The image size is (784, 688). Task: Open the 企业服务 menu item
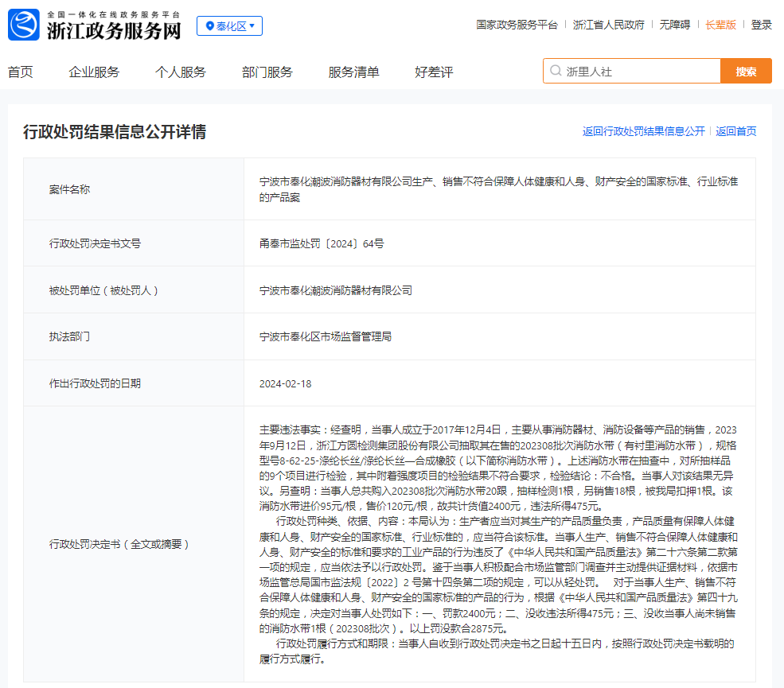click(94, 72)
